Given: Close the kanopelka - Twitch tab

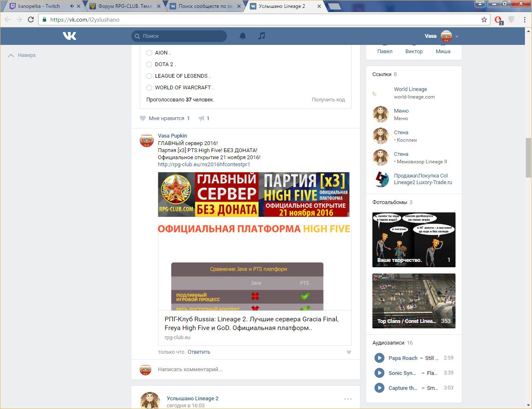Looking at the screenshot, I should (79, 6).
